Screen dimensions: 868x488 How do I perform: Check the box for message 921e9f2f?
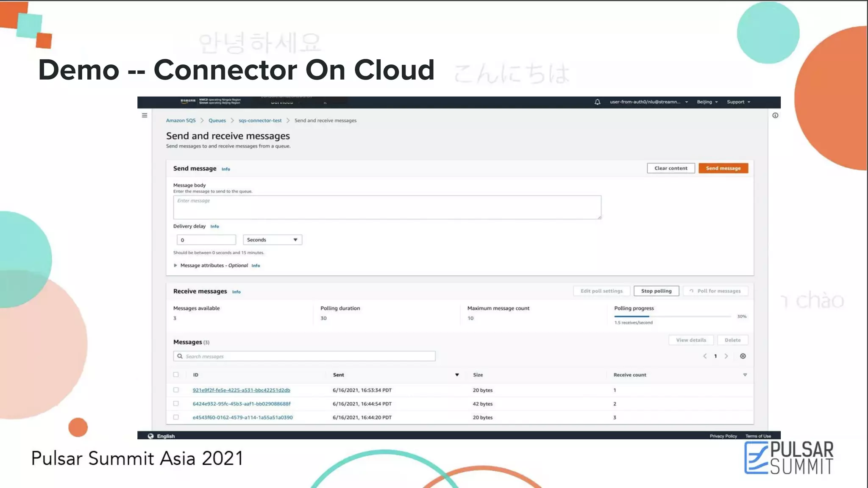click(x=176, y=390)
